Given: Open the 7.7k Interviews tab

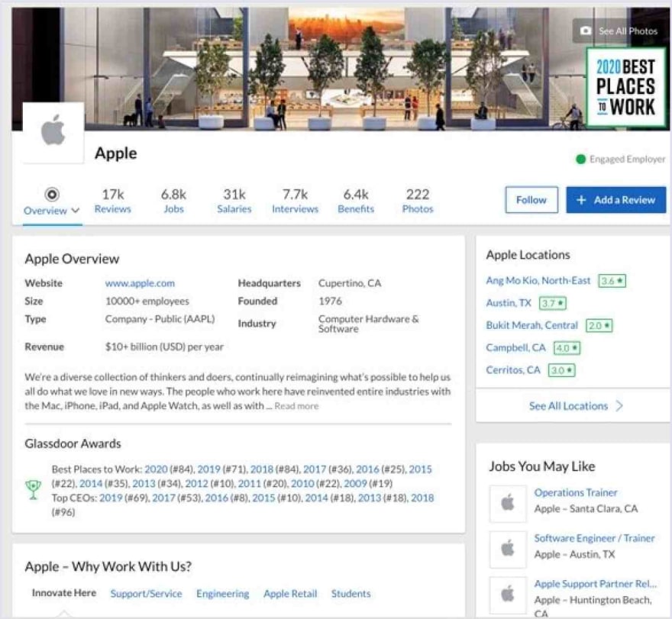Looking at the screenshot, I should tap(295, 201).
